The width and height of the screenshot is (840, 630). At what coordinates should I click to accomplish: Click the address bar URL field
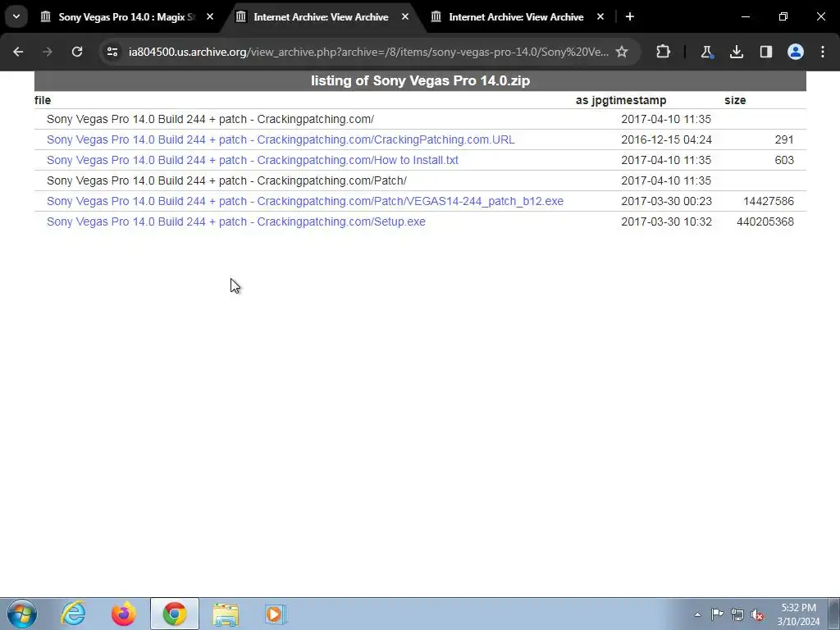[x=368, y=52]
